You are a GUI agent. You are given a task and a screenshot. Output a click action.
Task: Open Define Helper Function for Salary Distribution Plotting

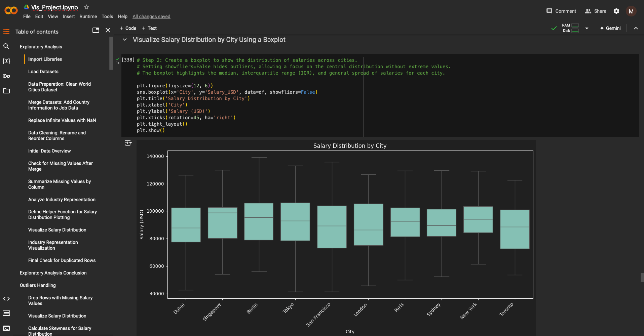(x=63, y=214)
